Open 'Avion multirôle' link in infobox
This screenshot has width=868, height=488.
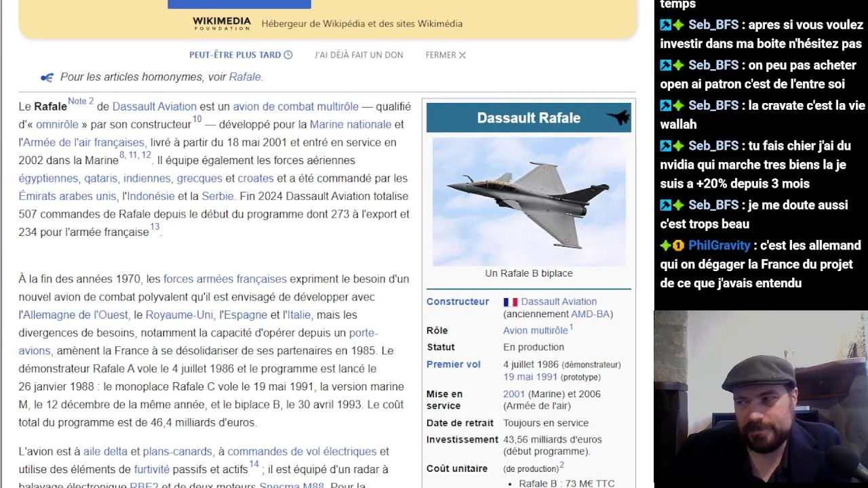pyautogui.click(x=536, y=331)
